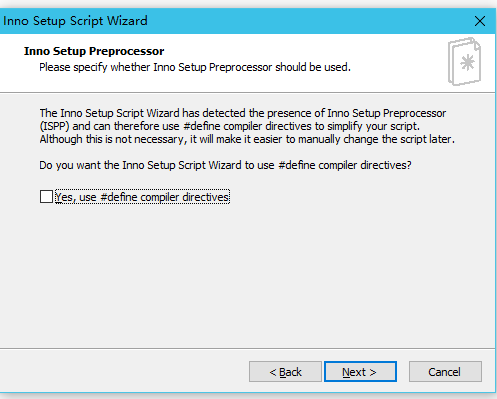The image size is (497, 399).
Task: Click the 'Do you want the Inno Setup' question
Action: tap(225, 165)
